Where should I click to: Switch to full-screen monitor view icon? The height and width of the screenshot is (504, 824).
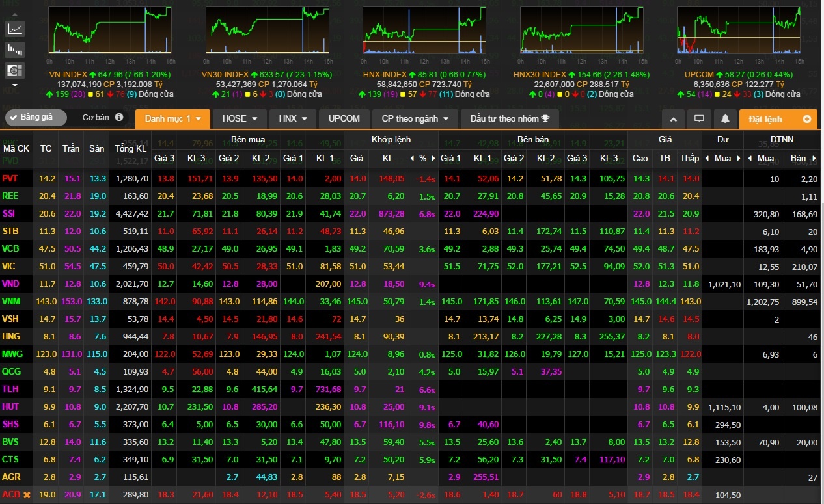pos(700,119)
